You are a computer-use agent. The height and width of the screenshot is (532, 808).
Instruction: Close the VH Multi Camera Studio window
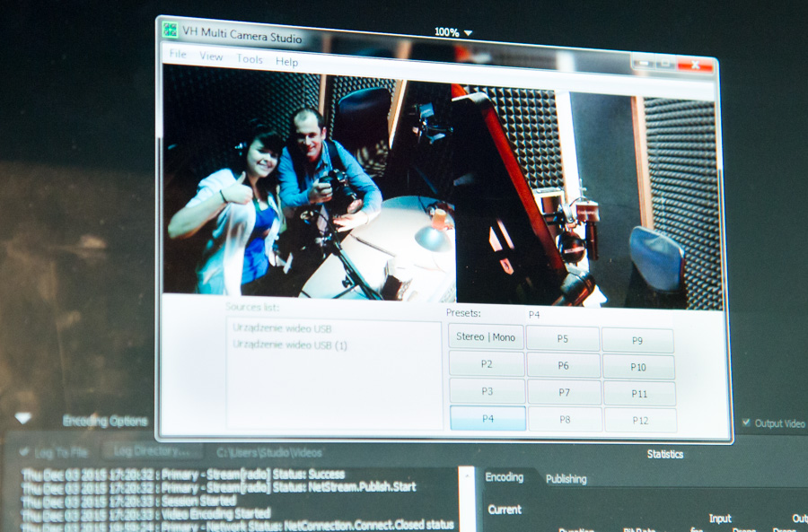click(x=695, y=65)
